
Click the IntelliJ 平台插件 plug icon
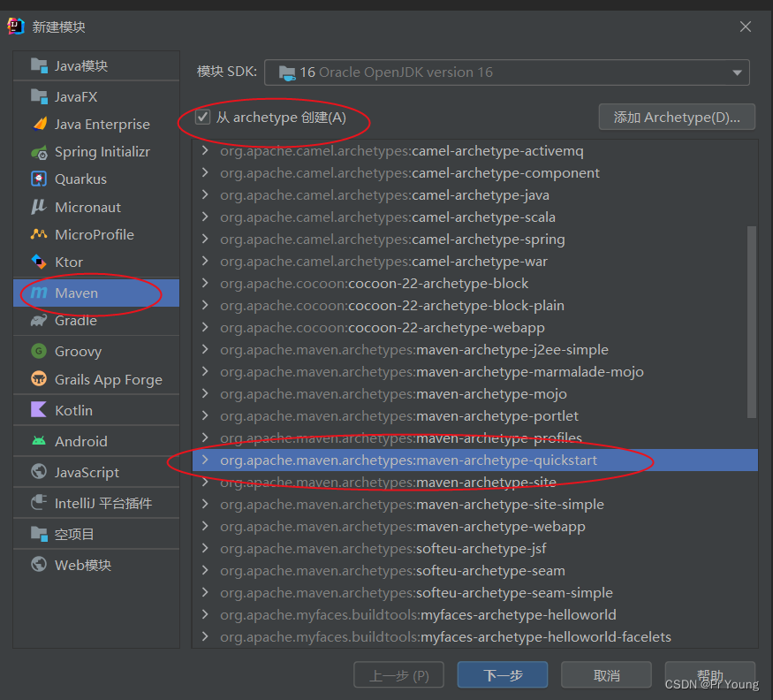pos(39,503)
